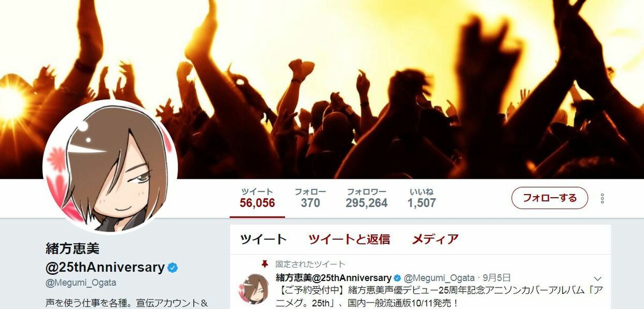Open the concert crowd header banner
The image size is (644, 309).
click(322, 89)
